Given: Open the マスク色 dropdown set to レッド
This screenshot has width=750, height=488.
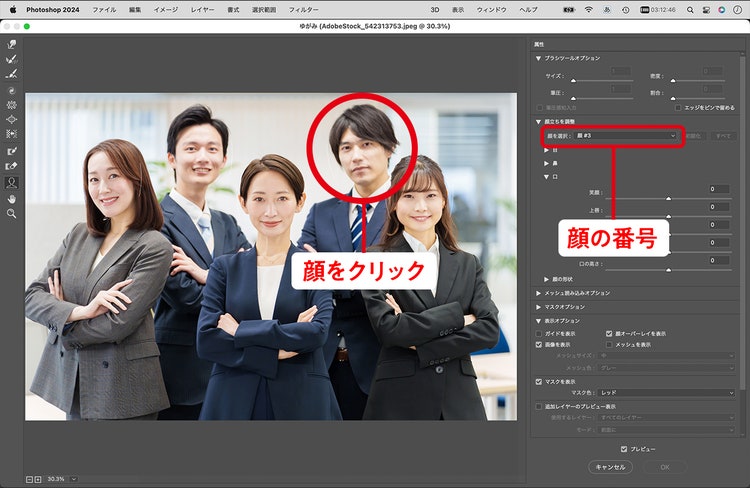Looking at the screenshot, I should 666,393.
